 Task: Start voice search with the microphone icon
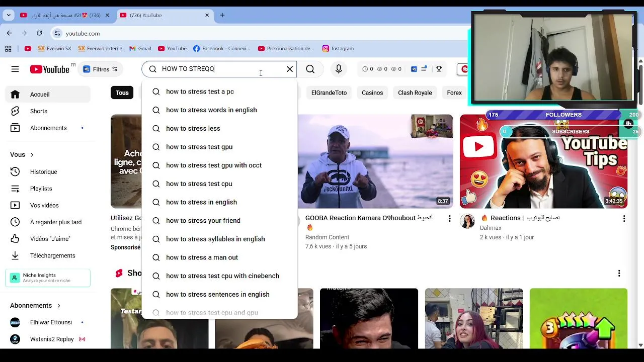click(x=339, y=69)
